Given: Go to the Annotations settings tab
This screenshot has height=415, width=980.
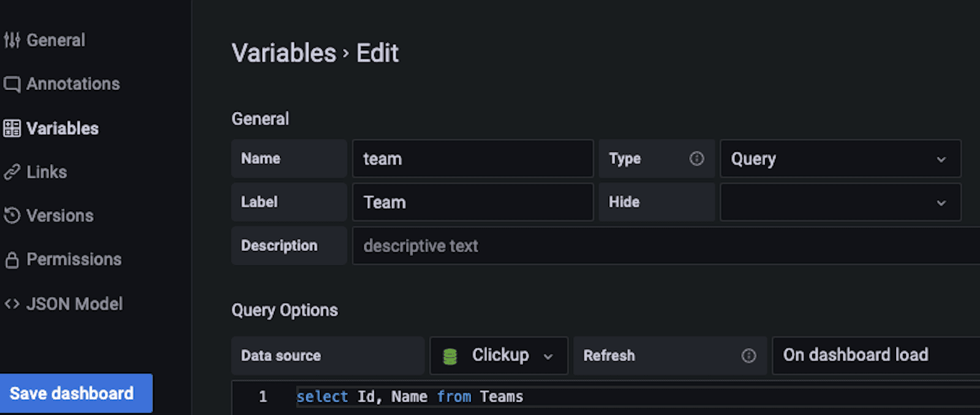Looking at the screenshot, I should (73, 84).
